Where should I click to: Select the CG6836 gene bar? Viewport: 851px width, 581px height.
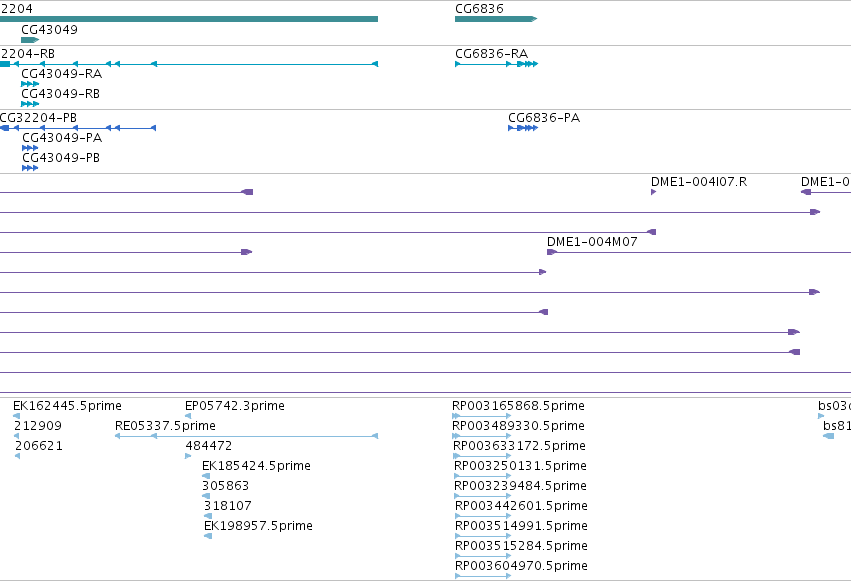click(x=496, y=19)
